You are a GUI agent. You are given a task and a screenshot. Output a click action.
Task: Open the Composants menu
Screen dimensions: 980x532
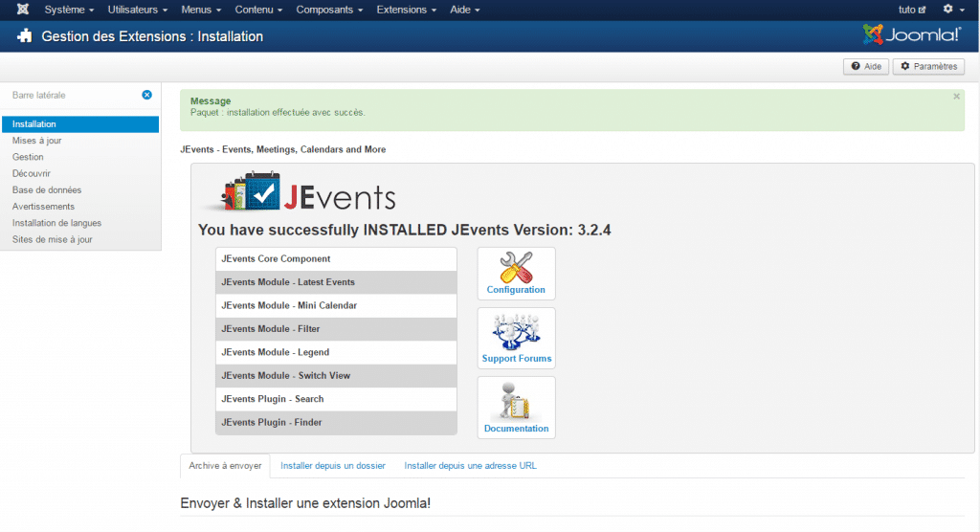[330, 10]
